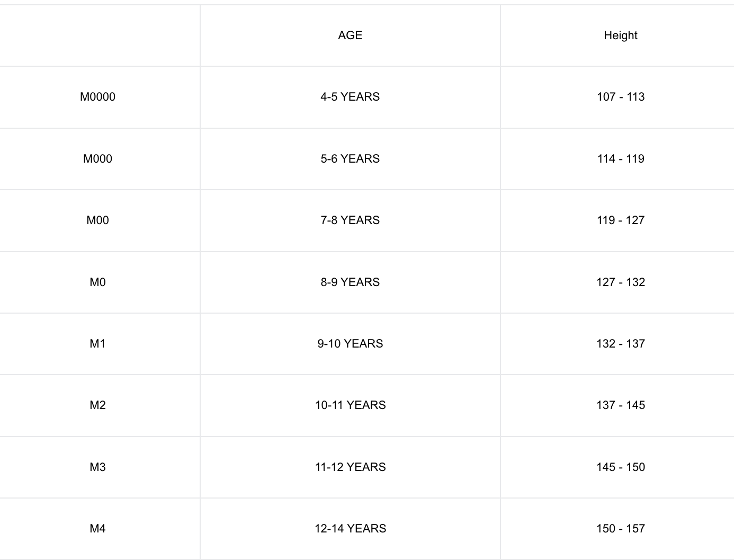Select the M0 size cell

[x=97, y=282]
